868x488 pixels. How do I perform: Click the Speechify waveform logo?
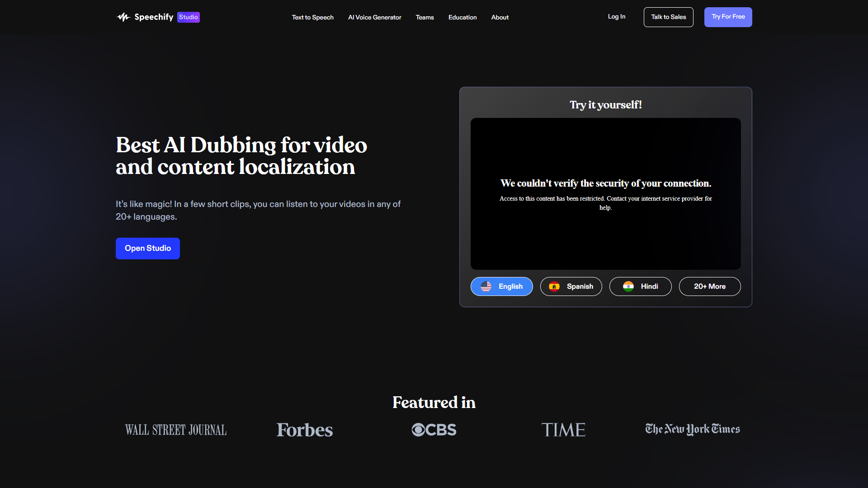[123, 17]
